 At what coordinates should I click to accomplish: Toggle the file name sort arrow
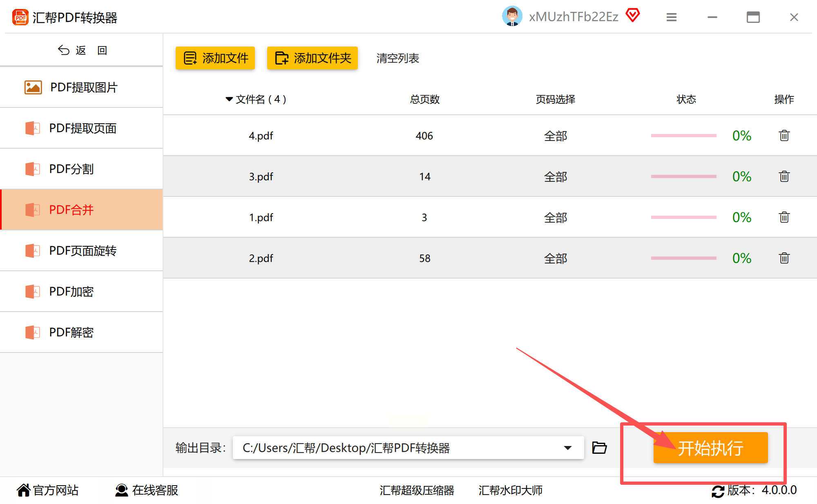[229, 99]
